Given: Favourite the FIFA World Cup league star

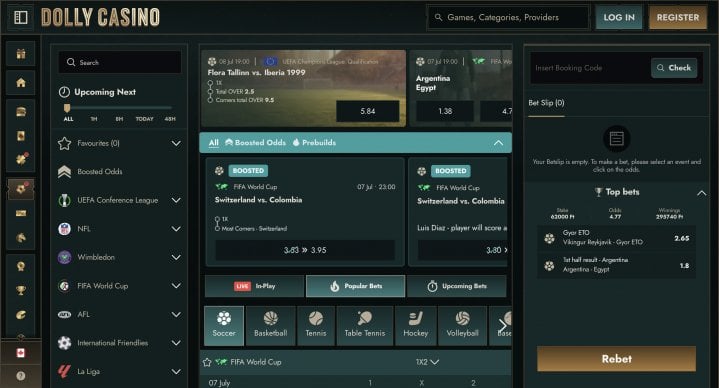Looking at the screenshot, I should (207, 362).
